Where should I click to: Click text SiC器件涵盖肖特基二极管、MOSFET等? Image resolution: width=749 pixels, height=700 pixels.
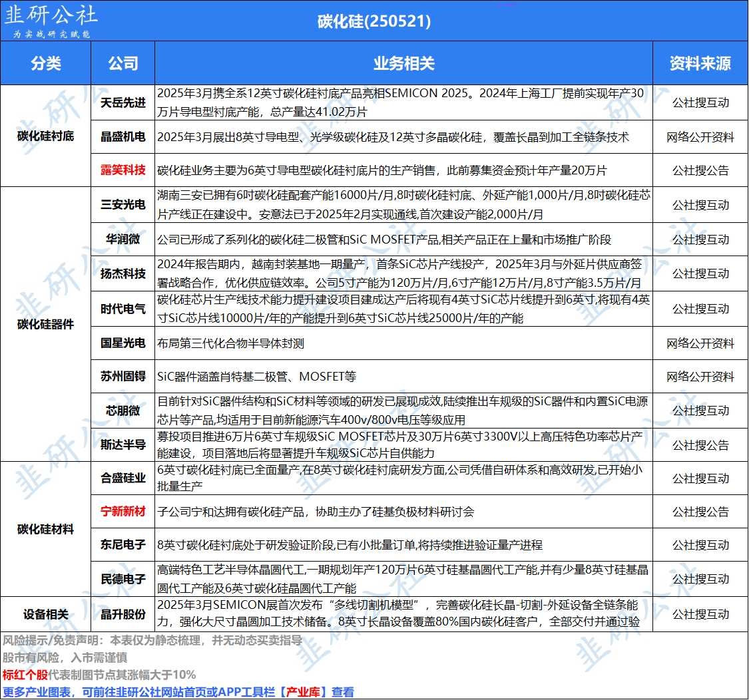(256, 377)
